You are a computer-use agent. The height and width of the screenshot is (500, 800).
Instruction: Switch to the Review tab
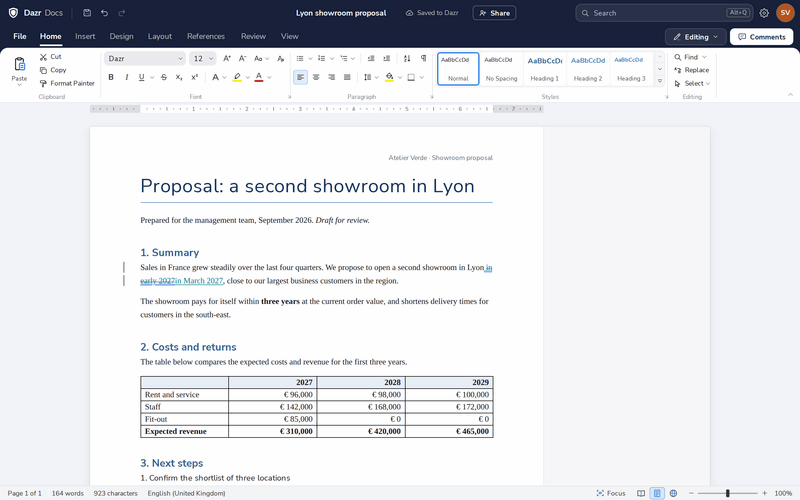(x=253, y=36)
